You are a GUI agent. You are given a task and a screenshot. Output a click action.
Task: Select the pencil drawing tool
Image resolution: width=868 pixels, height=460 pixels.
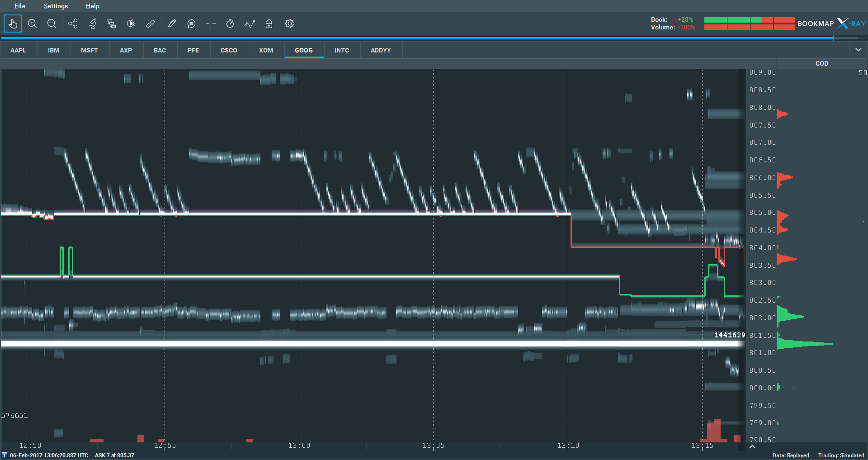pos(171,24)
